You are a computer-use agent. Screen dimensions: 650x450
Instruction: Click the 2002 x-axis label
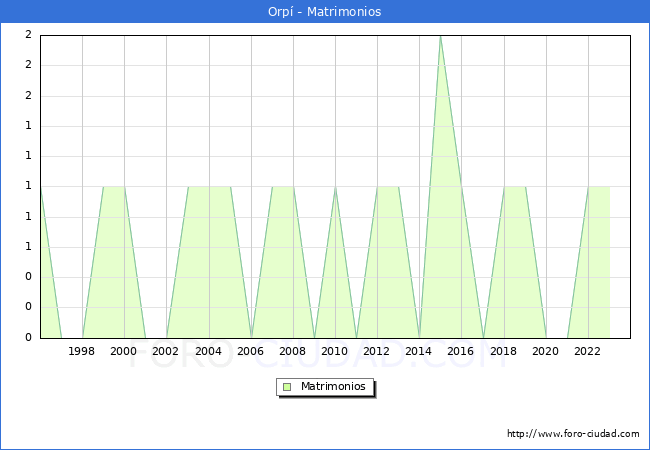point(165,351)
